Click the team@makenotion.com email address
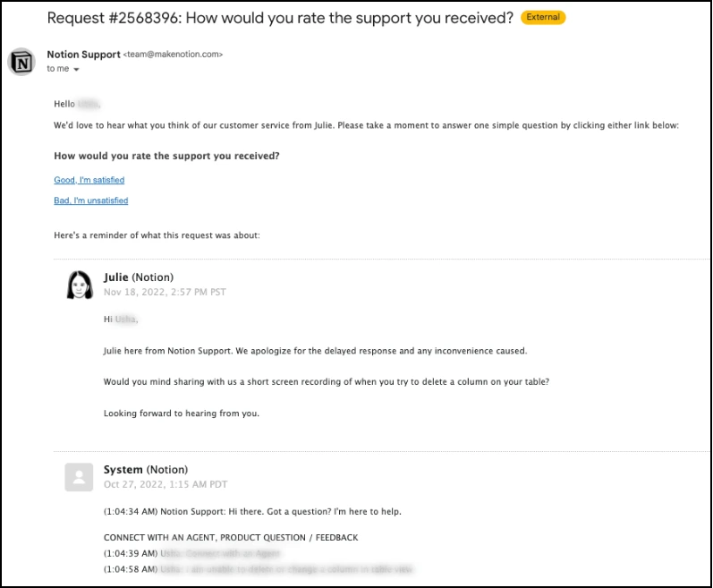Viewport: 713px width, 588px height. [173, 55]
